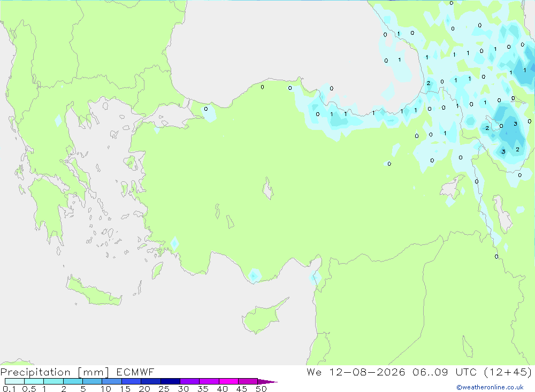Choose the 40–45 mm magenta swatch
This screenshot has width=535, height=392.
coord(228,381)
